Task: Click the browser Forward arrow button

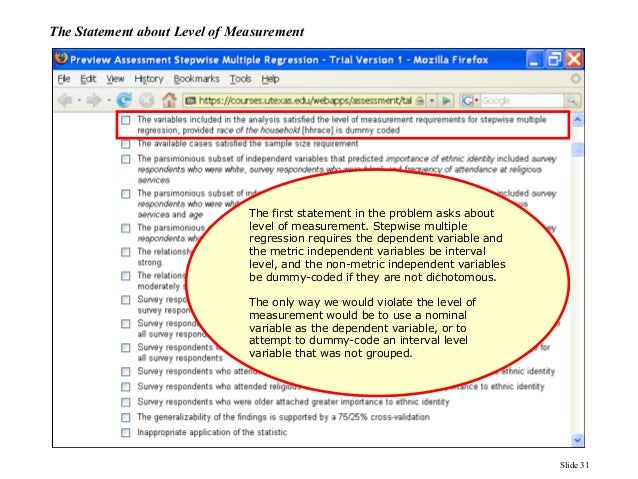Action: point(94,100)
